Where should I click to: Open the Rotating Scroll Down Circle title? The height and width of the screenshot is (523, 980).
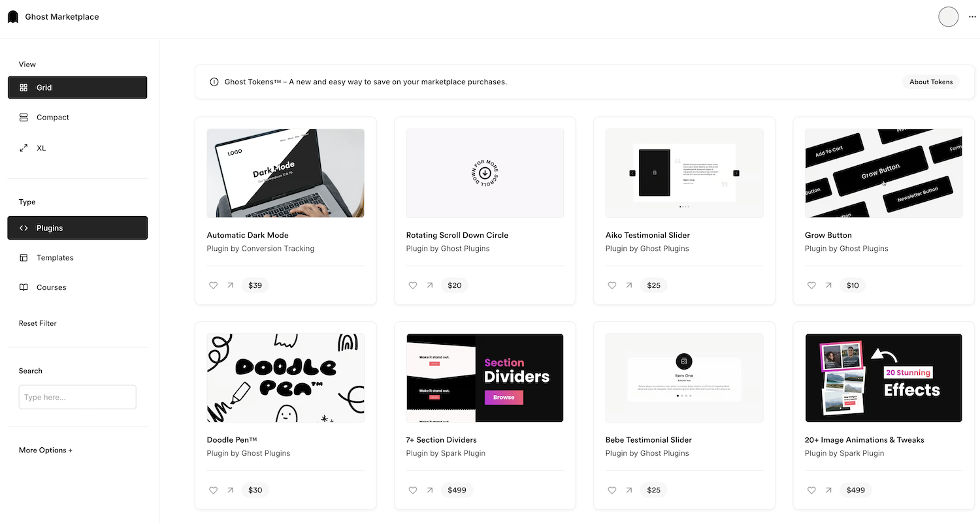[x=457, y=235]
